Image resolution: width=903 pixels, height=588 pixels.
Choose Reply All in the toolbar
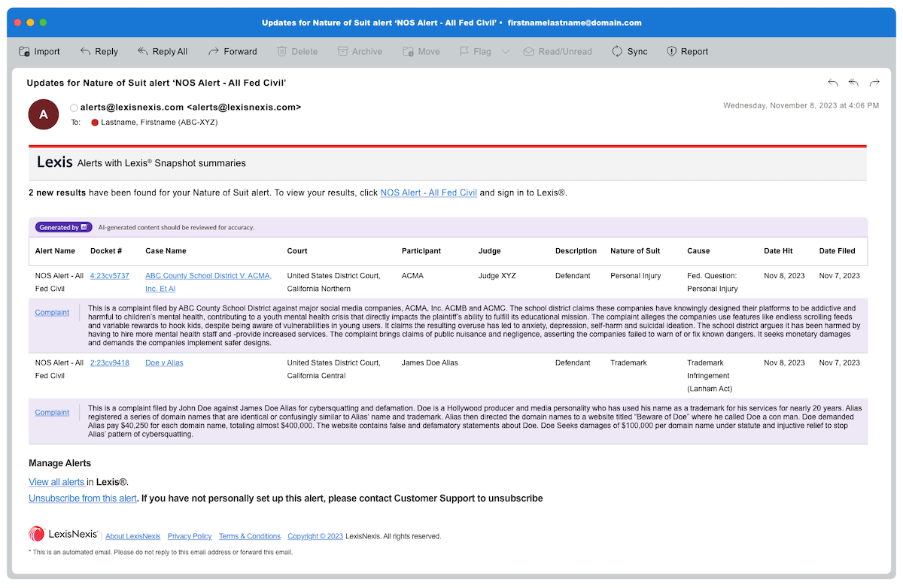tap(162, 52)
